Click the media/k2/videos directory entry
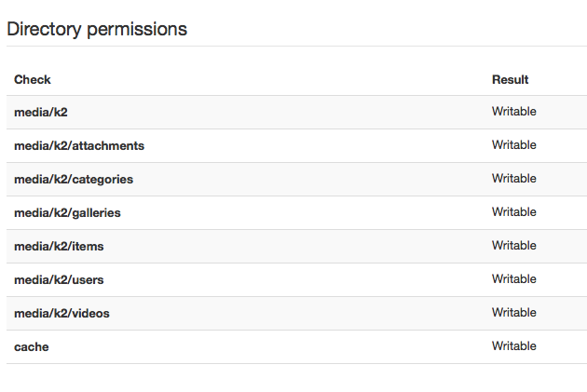This screenshot has width=587, height=392. (61, 313)
